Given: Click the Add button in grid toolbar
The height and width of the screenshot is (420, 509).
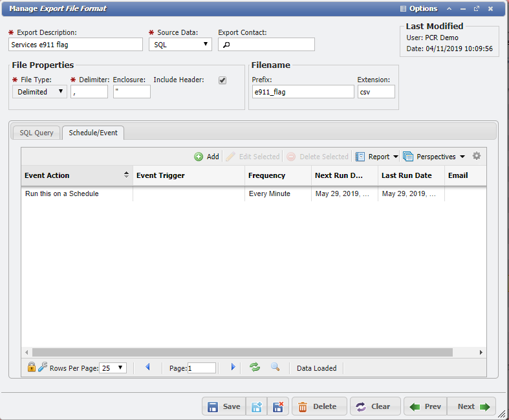Looking at the screenshot, I should (x=206, y=157).
